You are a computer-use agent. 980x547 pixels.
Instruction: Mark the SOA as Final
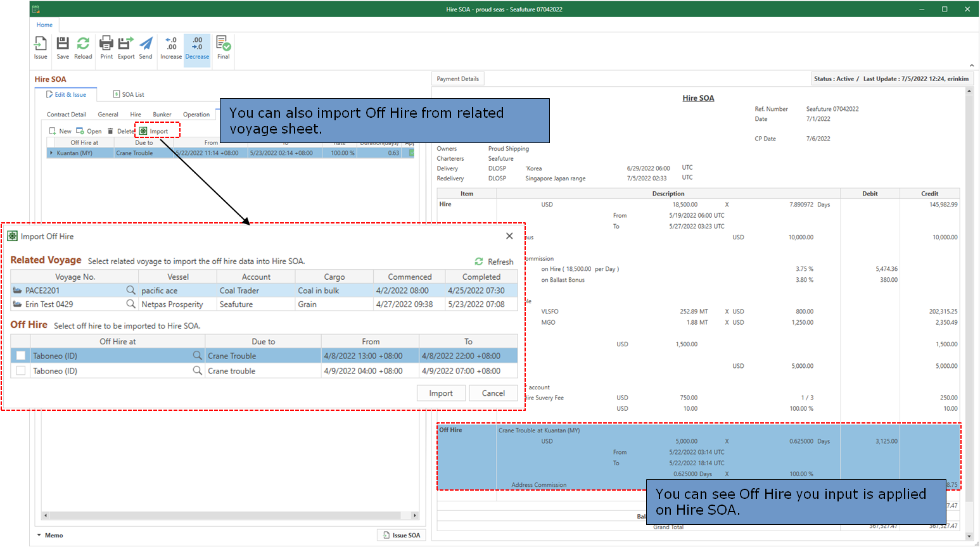[x=224, y=48]
